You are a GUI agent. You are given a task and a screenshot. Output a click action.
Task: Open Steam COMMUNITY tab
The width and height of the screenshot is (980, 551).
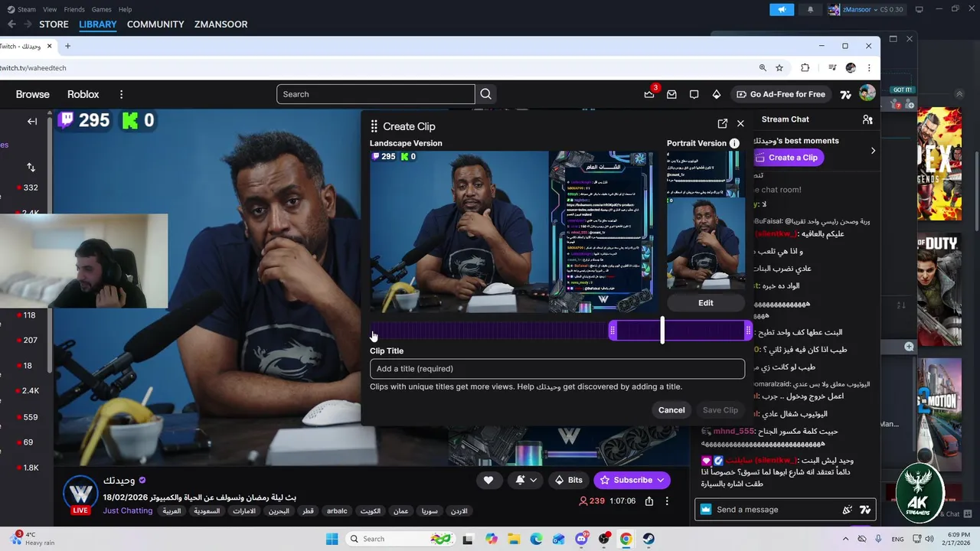pos(155,24)
